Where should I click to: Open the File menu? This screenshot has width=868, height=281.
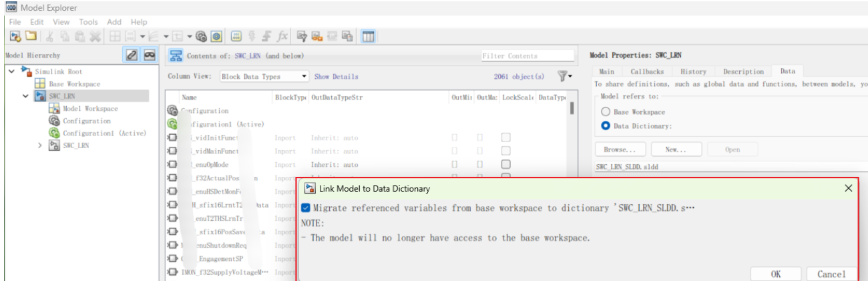(x=15, y=22)
